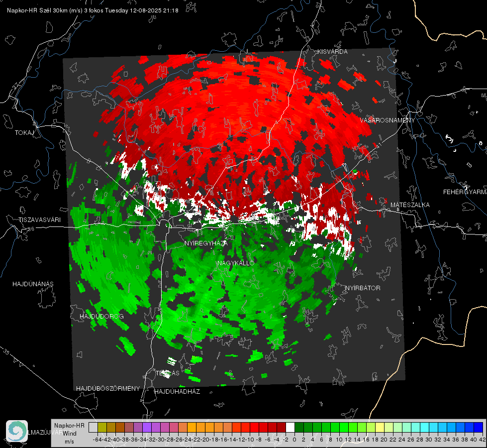Click the swirl logo icon in the corner

(17, 431)
